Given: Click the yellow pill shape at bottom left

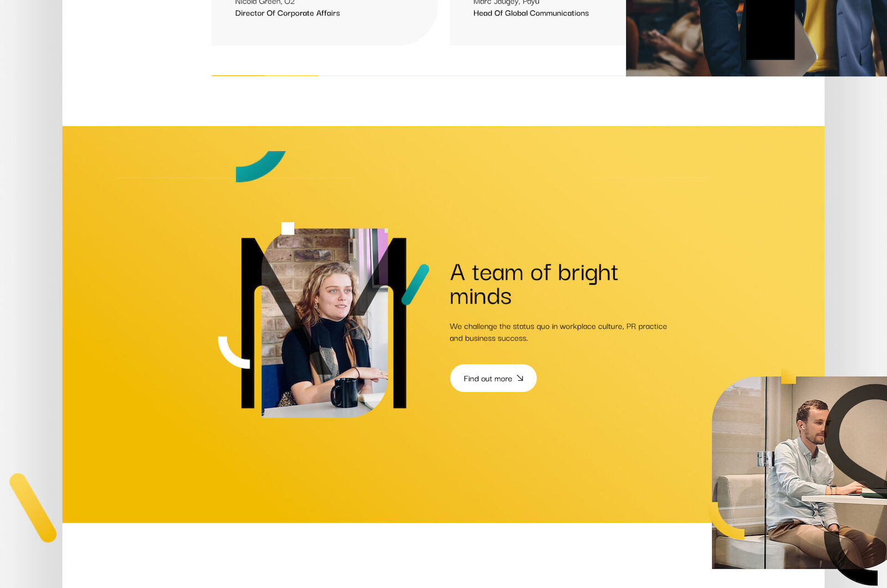Looking at the screenshot, I should pyautogui.click(x=33, y=508).
